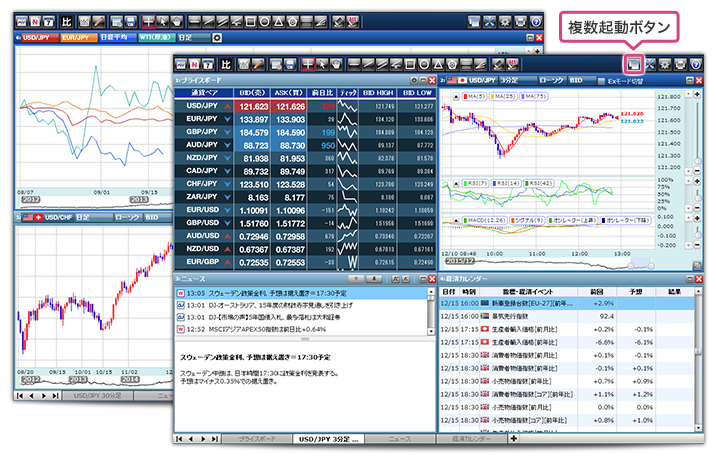
Task: Click the ASK(買) column header
Action: (289, 93)
